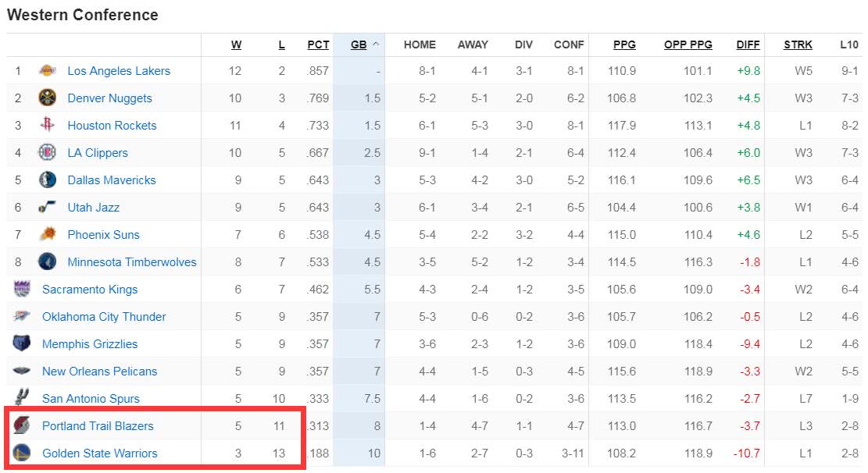Click the Memphis Grizzlies logo icon
This screenshot has width=868, height=473.
[x=22, y=343]
